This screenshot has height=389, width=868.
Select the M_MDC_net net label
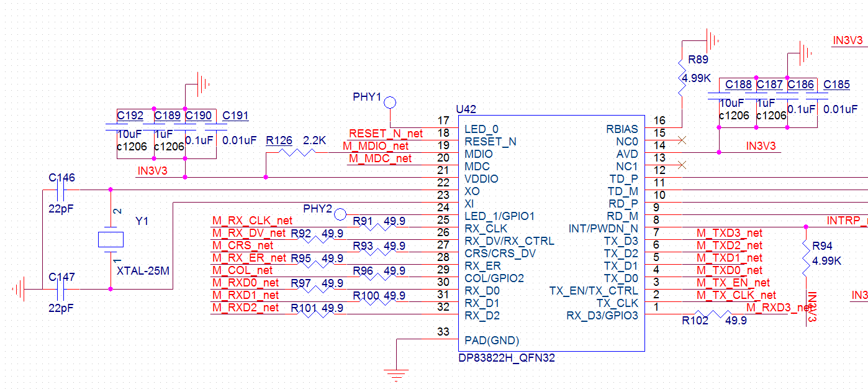coord(380,158)
